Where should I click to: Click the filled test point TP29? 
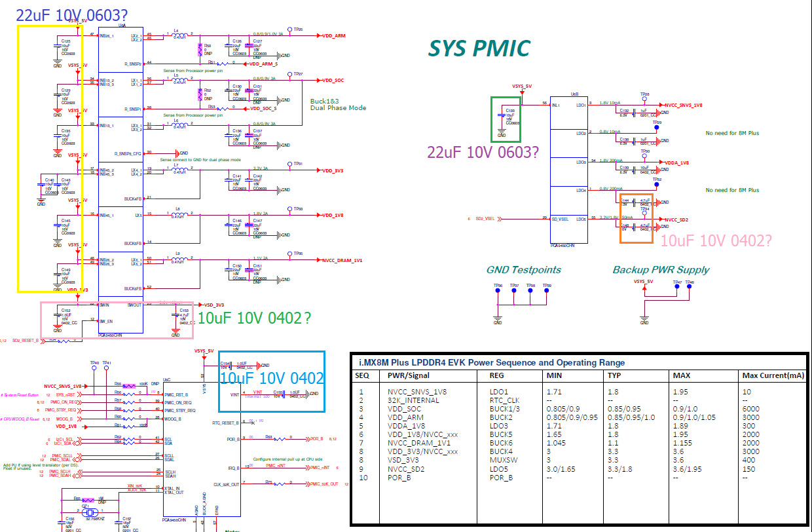(656, 126)
